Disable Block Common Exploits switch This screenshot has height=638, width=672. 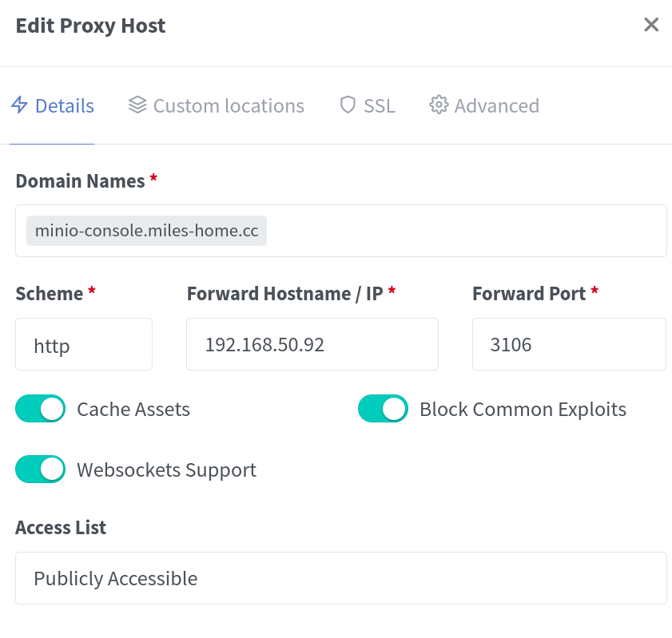click(383, 409)
